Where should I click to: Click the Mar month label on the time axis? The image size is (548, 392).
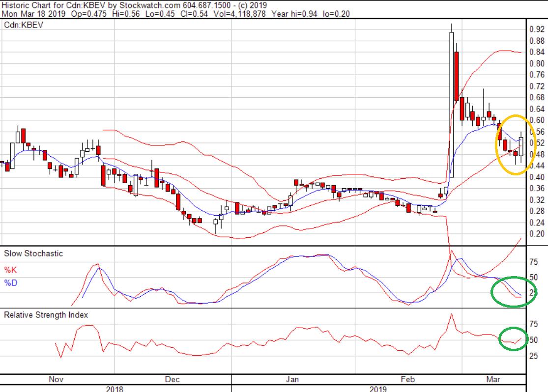click(493, 379)
